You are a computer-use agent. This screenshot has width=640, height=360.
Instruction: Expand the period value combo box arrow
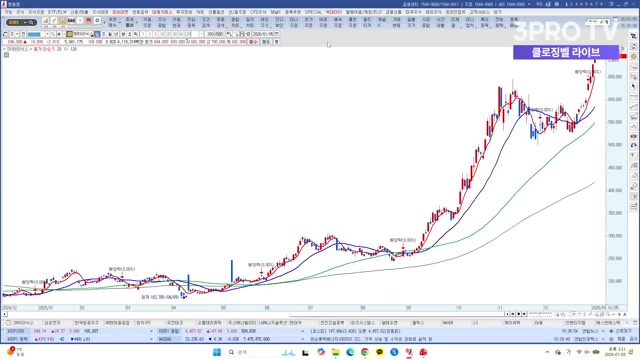coord(201,34)
